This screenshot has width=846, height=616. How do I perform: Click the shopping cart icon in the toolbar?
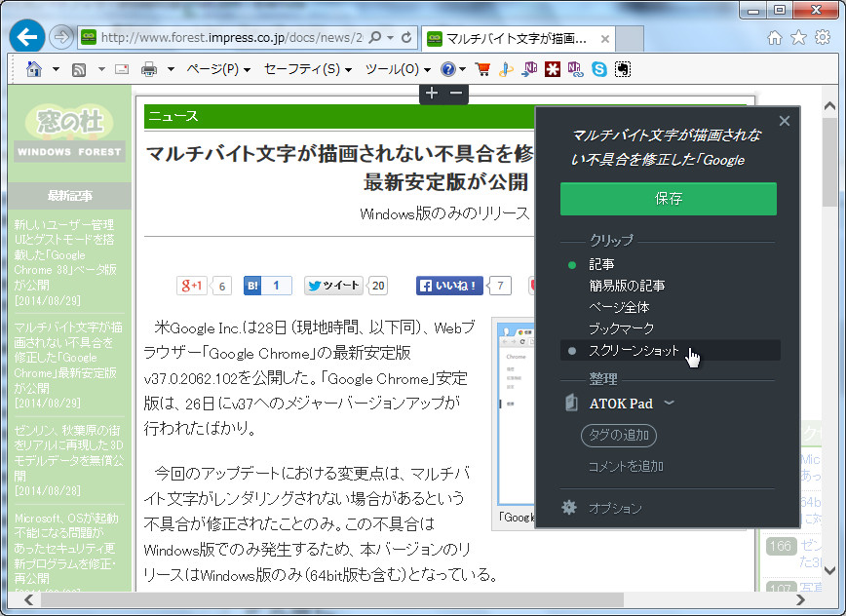482,69
